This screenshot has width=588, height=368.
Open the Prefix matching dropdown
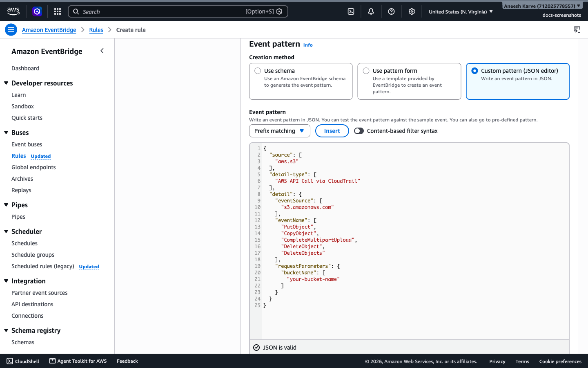click(280, 131)
